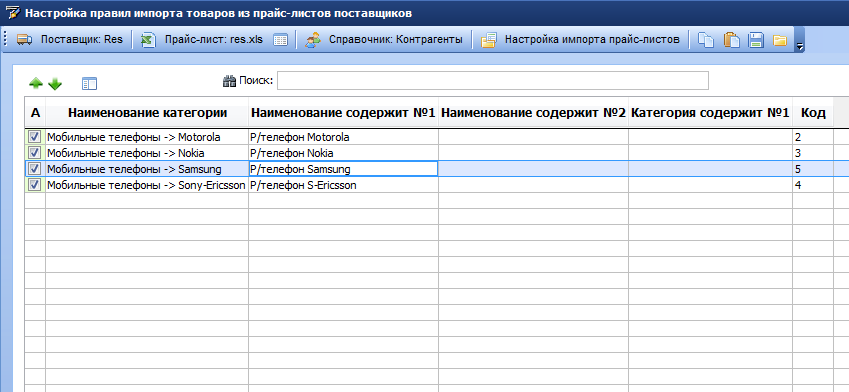The image size is (849, 392).
Task: Click the Open folder icon
Action: pyautogui.click(x=780, y=40)
